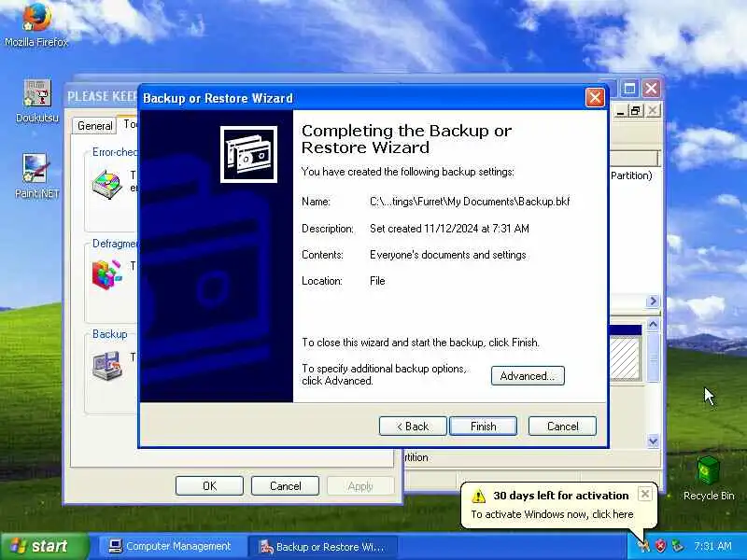Viewport: 747px width, 560px height.
Task: Click Apply in the properties dialog
Action: [360, 485]
